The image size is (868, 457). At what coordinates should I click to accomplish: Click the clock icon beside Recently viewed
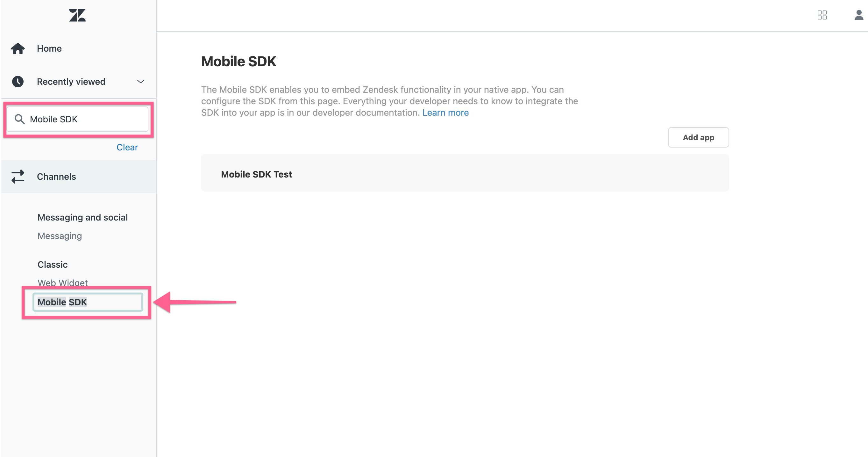[x=18, y=81]
